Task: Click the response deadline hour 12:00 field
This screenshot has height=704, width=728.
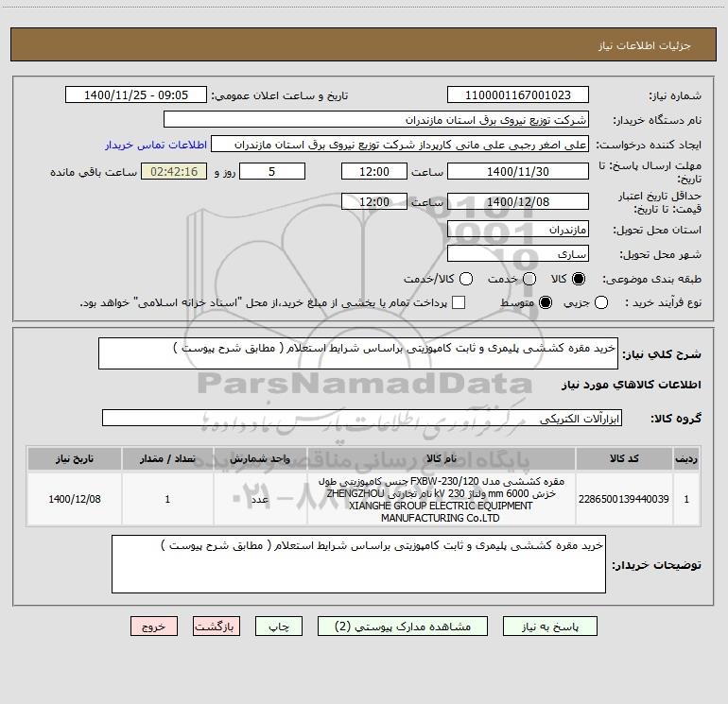Action: pos(374,171)
